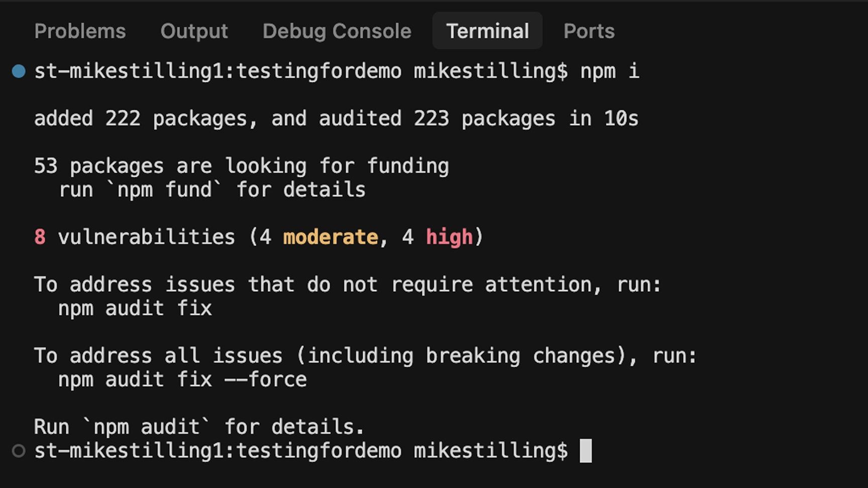Select the Debug Console tab
Viewport: 868px width, 488px height.
[337, 31]
